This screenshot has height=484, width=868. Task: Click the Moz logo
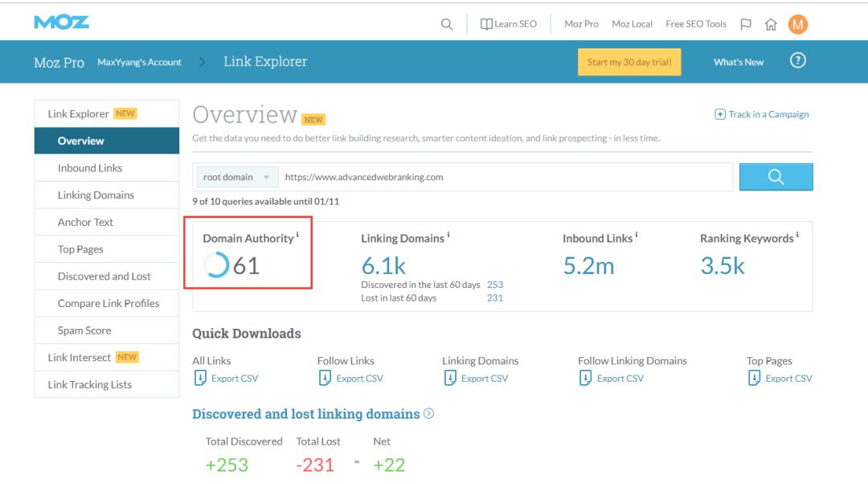[x=61, y=23]
